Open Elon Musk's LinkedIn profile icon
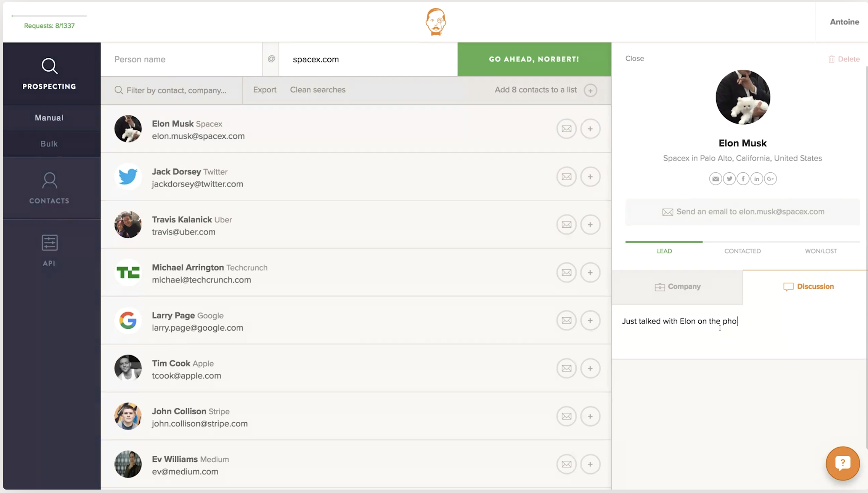Screen dimensions: 868x493 point(757,179)
